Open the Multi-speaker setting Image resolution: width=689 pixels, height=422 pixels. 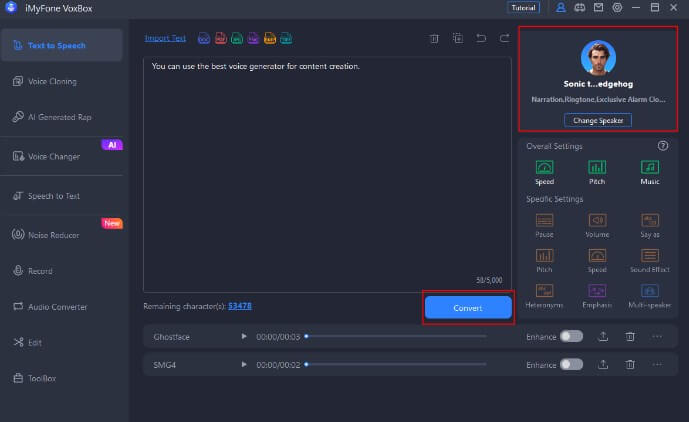pos(650,296)
